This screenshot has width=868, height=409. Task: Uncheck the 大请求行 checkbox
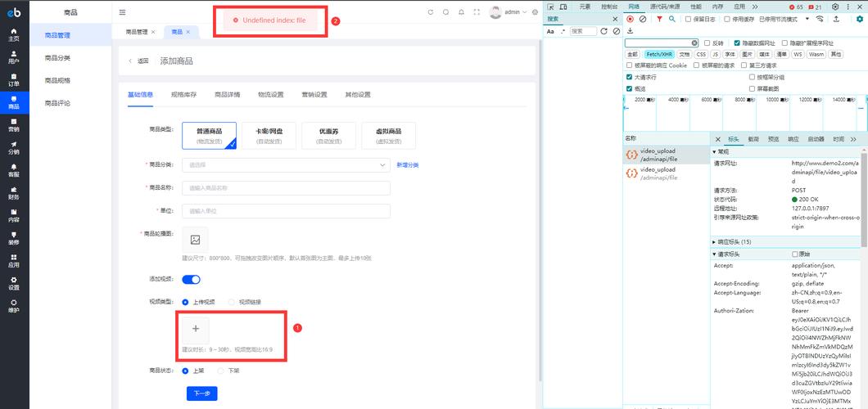coord(629,77)
